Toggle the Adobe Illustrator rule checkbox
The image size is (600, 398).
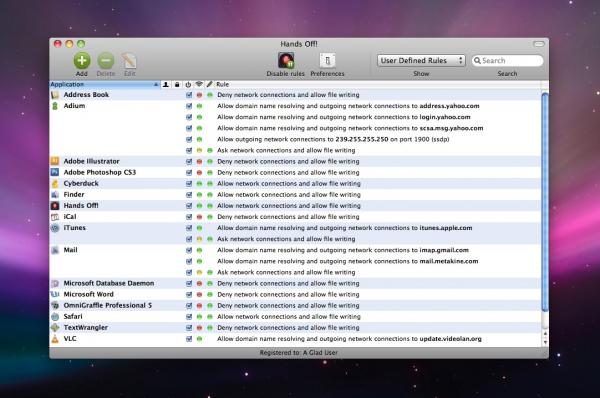tap(189, 161)
